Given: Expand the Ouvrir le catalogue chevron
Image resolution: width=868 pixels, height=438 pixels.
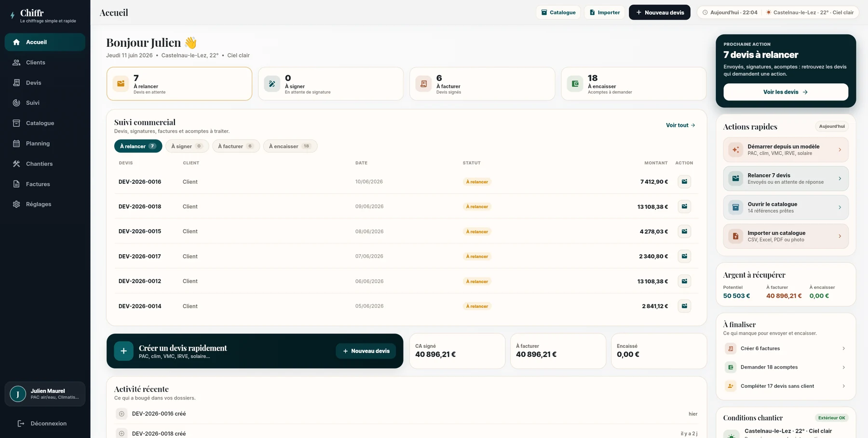Looking at the screenshot, I should point(840,207).
